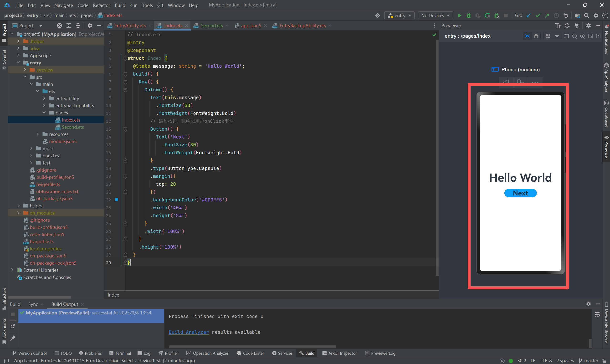Open the entry run configuration dropdown

coord(399,15)
